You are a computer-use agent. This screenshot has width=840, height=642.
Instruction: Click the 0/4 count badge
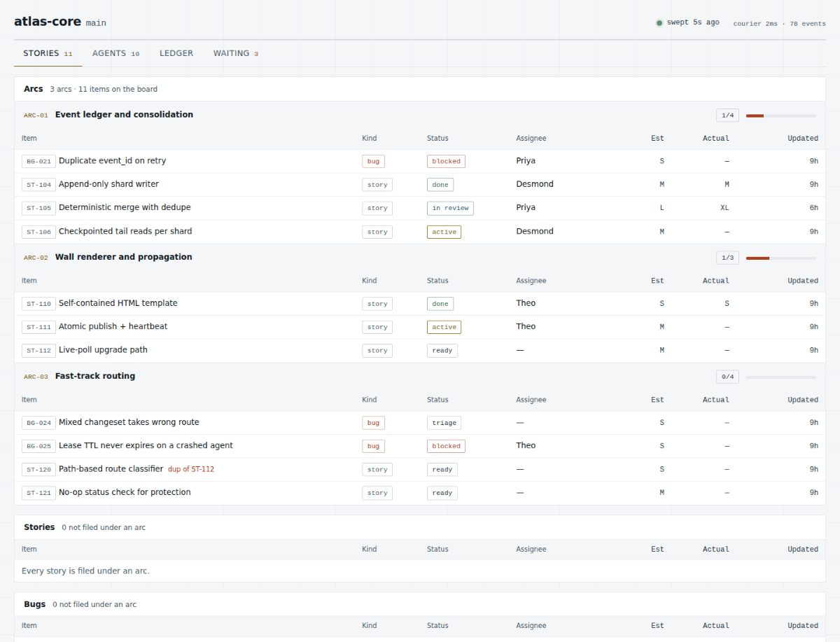[727, 377]
